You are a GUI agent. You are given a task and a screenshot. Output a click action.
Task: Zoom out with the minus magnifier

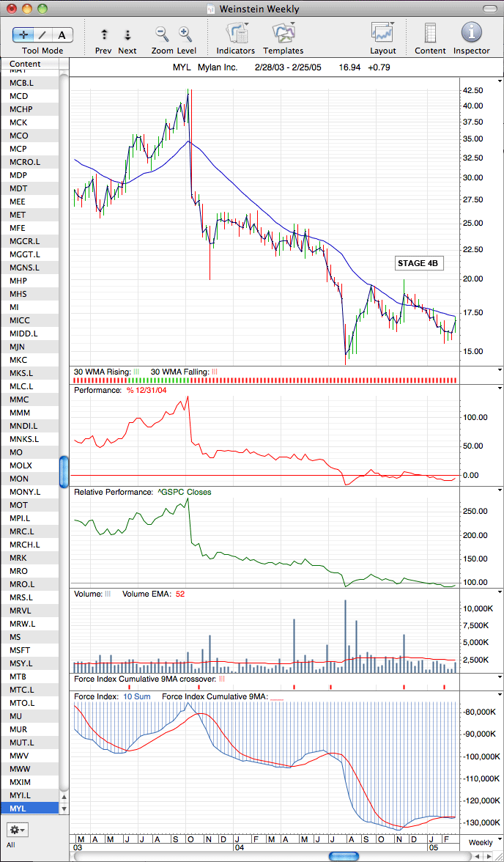click(x=162, y=34)
